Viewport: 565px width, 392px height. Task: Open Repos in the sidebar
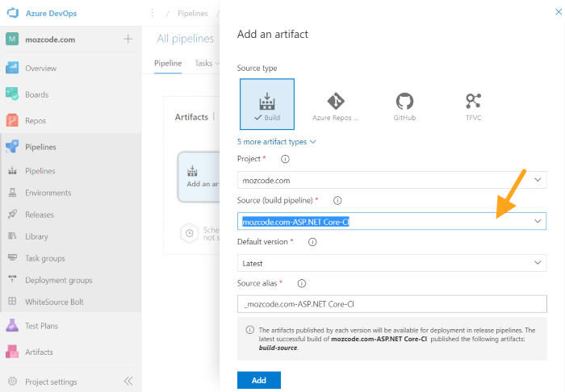[36, 121]
